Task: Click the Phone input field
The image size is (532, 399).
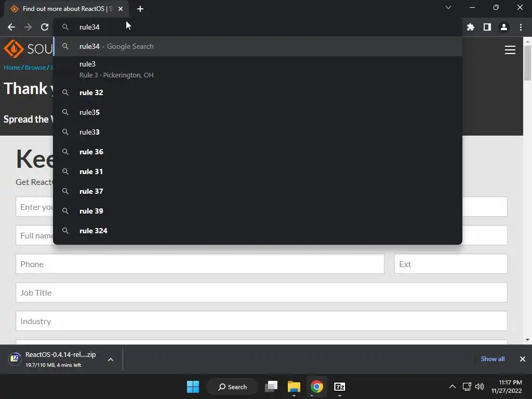Action: (200, 264)
